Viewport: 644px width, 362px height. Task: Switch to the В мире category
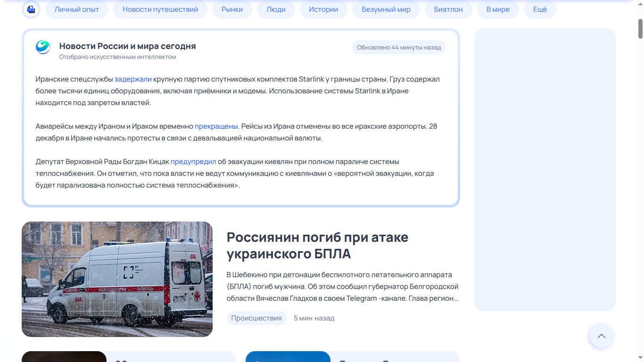coord(498,9)
